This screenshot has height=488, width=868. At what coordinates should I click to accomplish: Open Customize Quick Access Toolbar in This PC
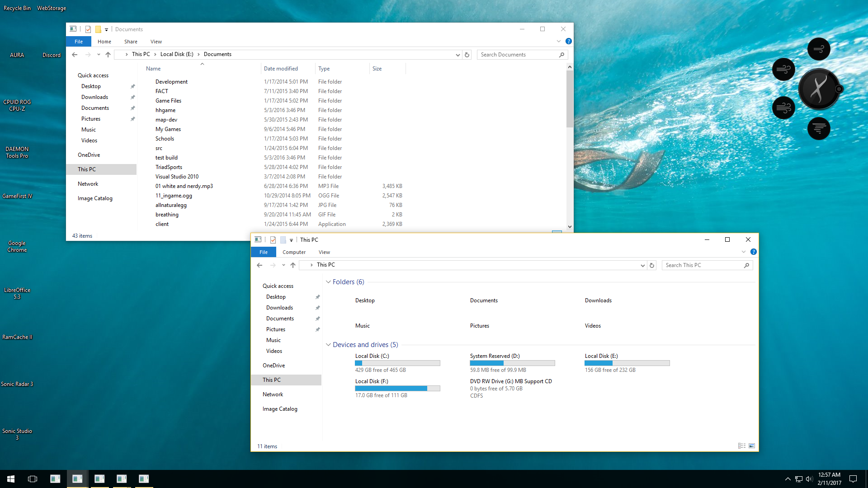pyautogui.click(x=292, y=240)
